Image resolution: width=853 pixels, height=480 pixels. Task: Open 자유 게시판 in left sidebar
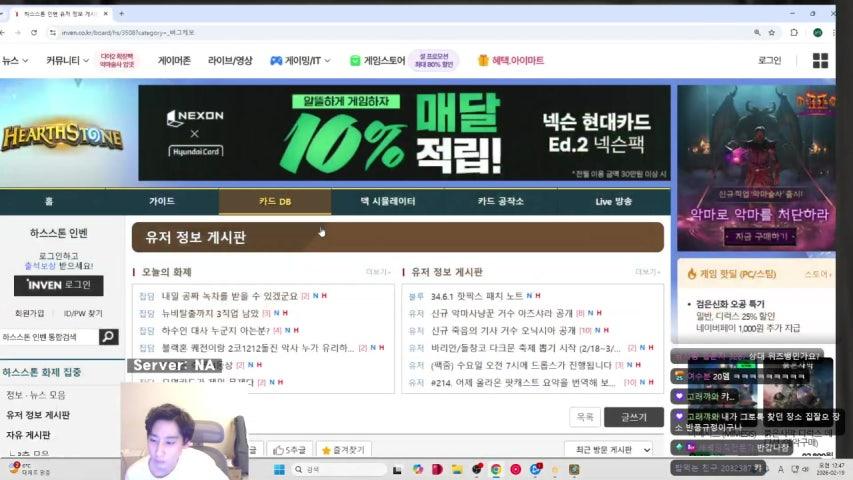[x=28, y=435]
